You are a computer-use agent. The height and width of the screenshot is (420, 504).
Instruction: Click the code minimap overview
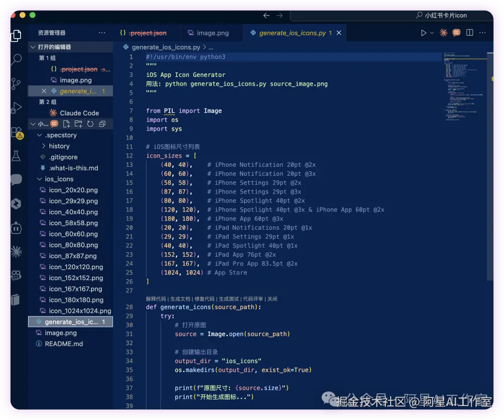[464, 87]
